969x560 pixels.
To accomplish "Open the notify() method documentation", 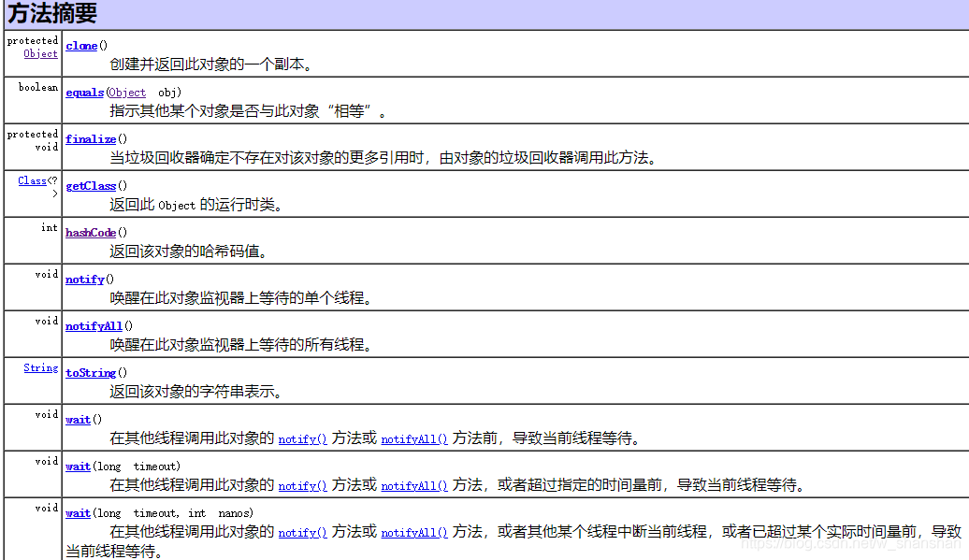I will 84,279.
